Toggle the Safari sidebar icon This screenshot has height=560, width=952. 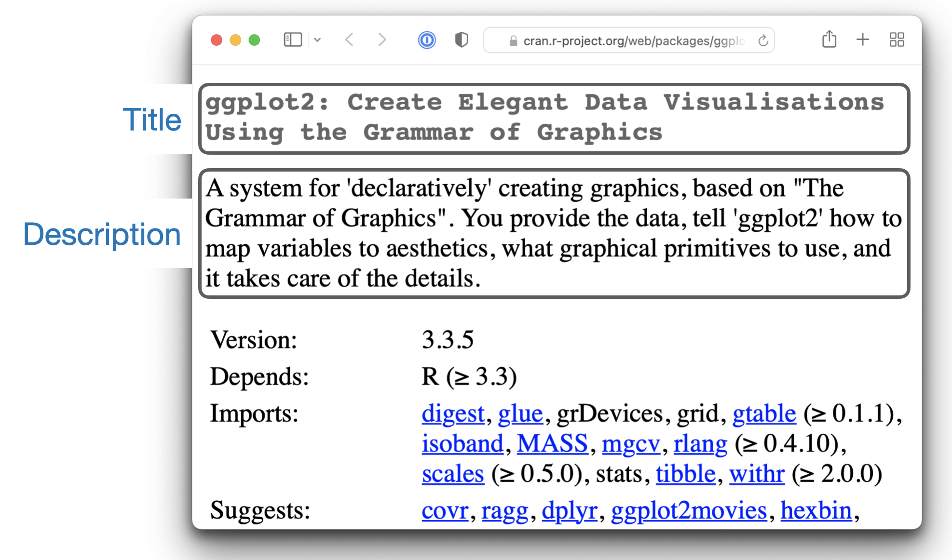click(293, 40)
